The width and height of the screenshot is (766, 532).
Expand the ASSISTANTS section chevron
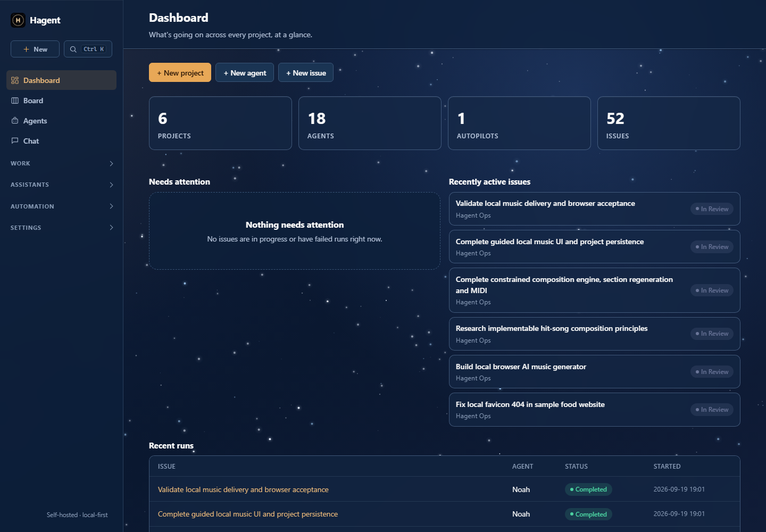[111, 185]
